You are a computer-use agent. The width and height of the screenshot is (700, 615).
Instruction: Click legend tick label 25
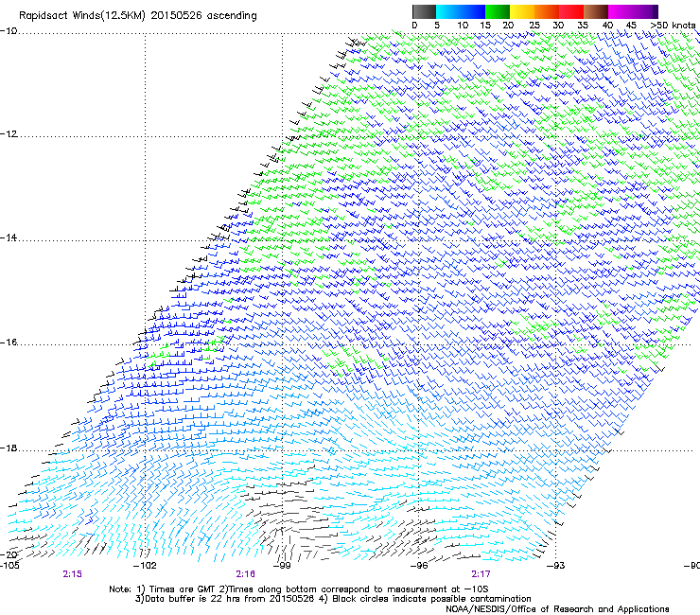534,26
